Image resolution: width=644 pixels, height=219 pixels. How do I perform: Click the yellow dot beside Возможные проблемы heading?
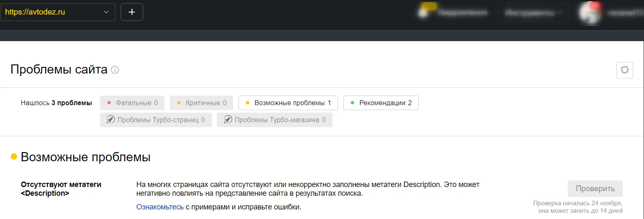(14, 157)
